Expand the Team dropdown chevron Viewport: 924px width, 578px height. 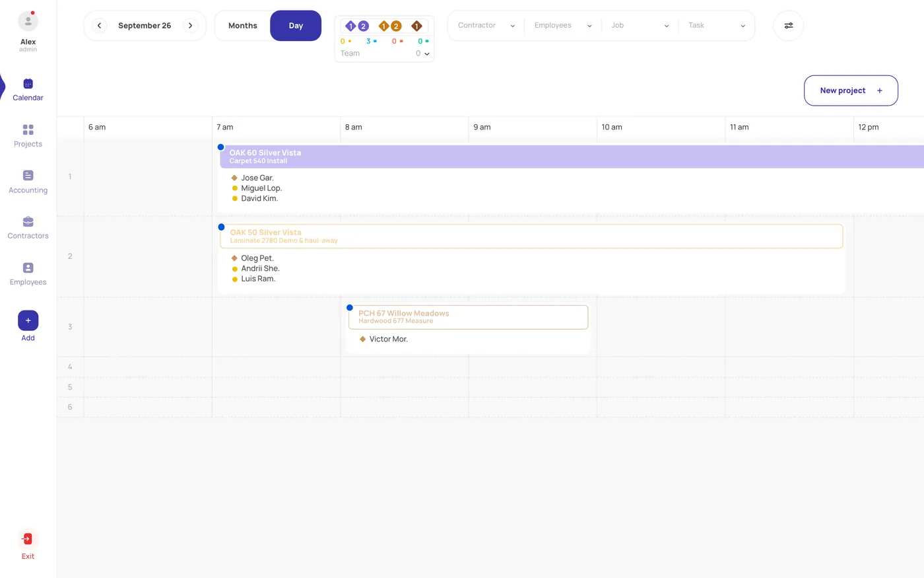point(427,54)
